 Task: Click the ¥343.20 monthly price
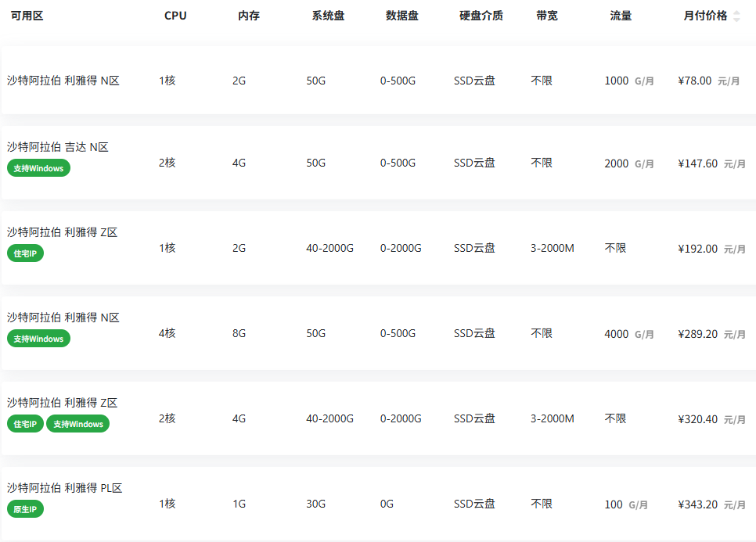[697, 504]
